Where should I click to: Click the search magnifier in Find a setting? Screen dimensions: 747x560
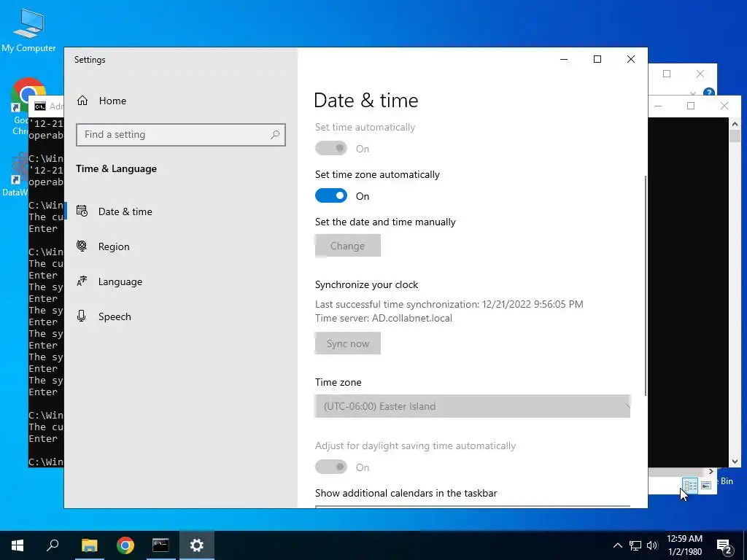275,135
